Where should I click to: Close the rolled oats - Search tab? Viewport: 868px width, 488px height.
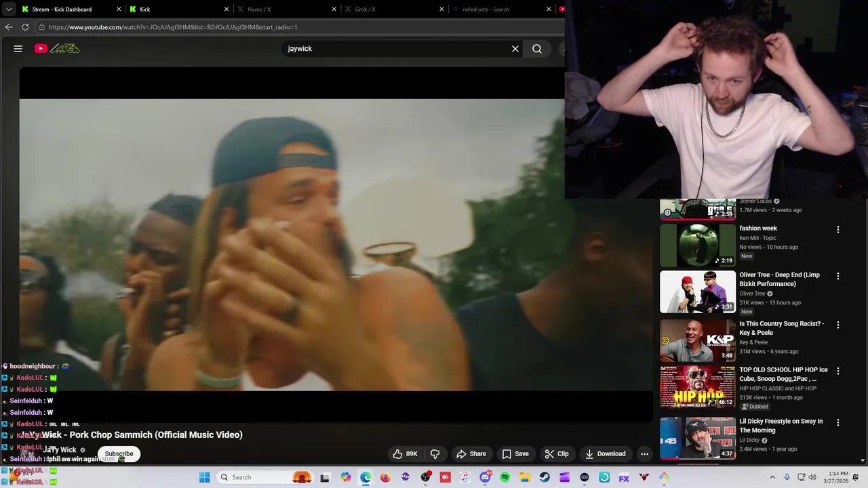pos(549,9)
